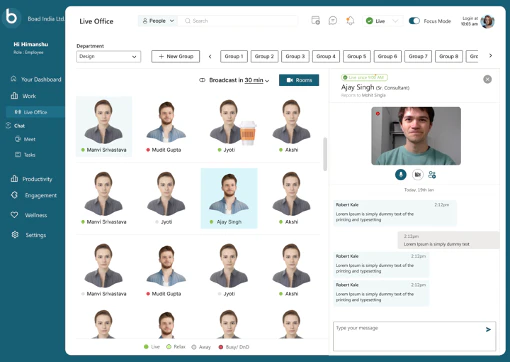The width and height of the screenshot is (510, 362).
Task: Click the user profile avatar at top right
Action: 487,21
